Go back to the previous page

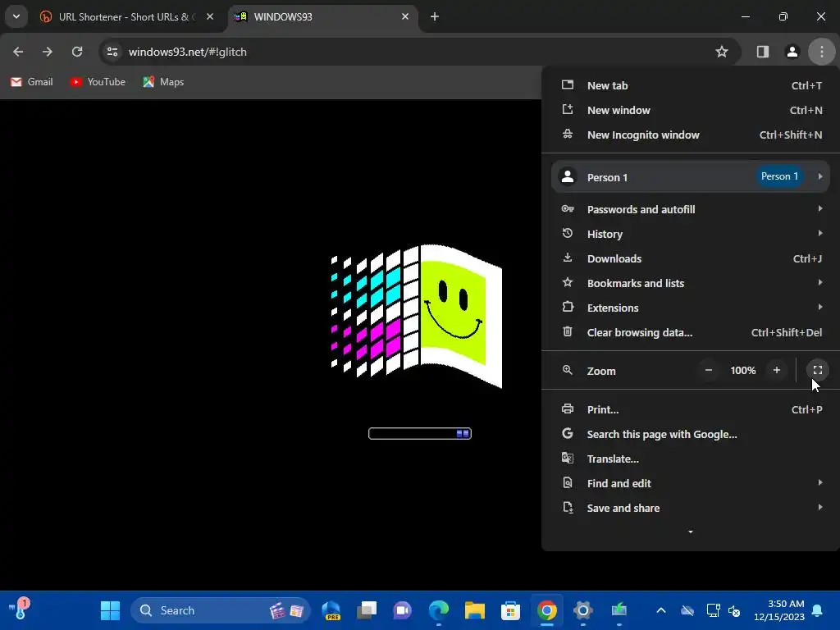(18, 52)
